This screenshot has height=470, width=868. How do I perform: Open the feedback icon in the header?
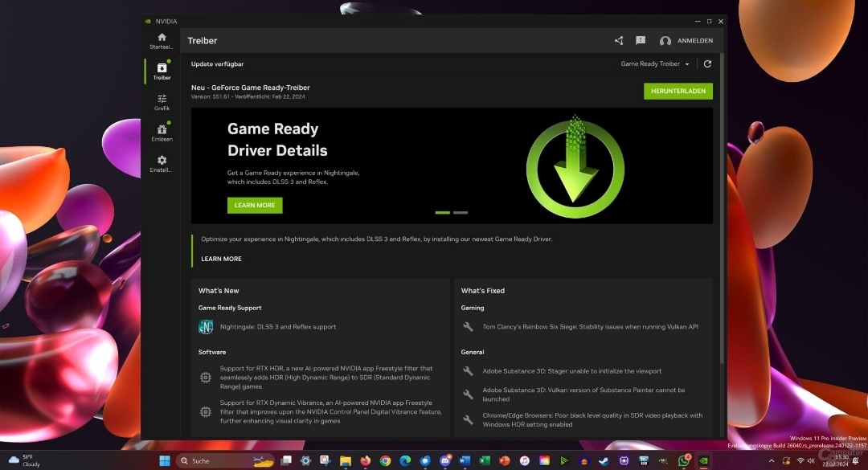(x=641, y=40)
